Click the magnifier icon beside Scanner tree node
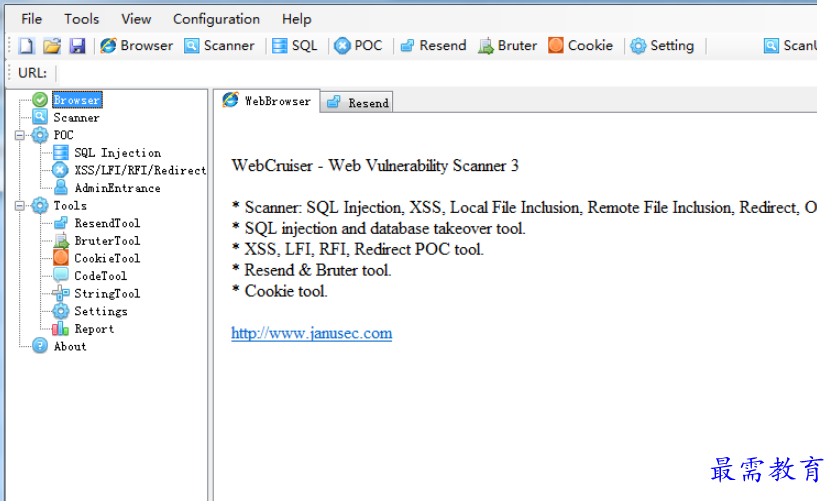Viewport: 832px width, 501px height. tap(40, 117)
